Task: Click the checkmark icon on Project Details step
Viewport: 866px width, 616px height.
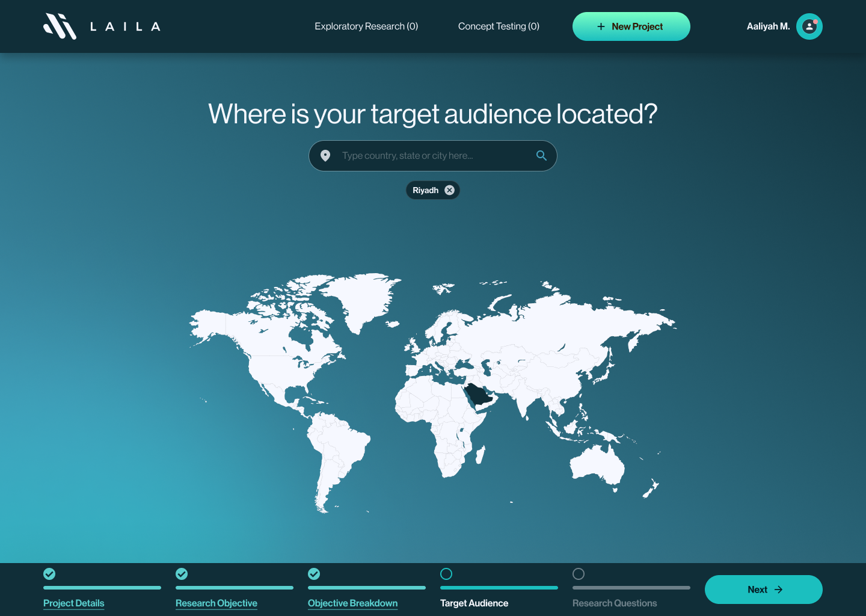Action: pyautogui.click(x=49, y=574)
